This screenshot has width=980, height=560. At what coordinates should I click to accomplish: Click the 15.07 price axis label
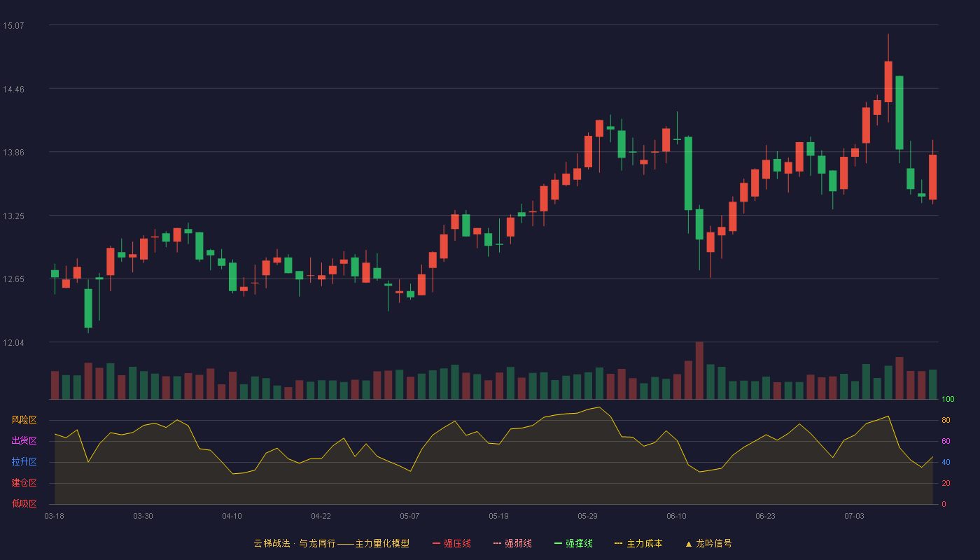coord(13,26)
